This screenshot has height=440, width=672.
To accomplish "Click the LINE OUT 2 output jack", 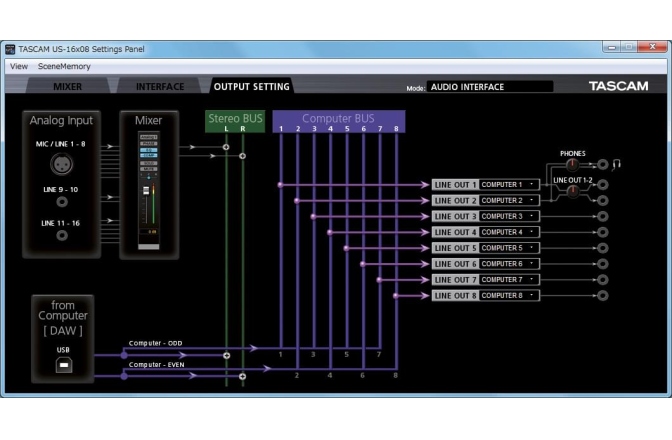I will (x=603, y=201).
